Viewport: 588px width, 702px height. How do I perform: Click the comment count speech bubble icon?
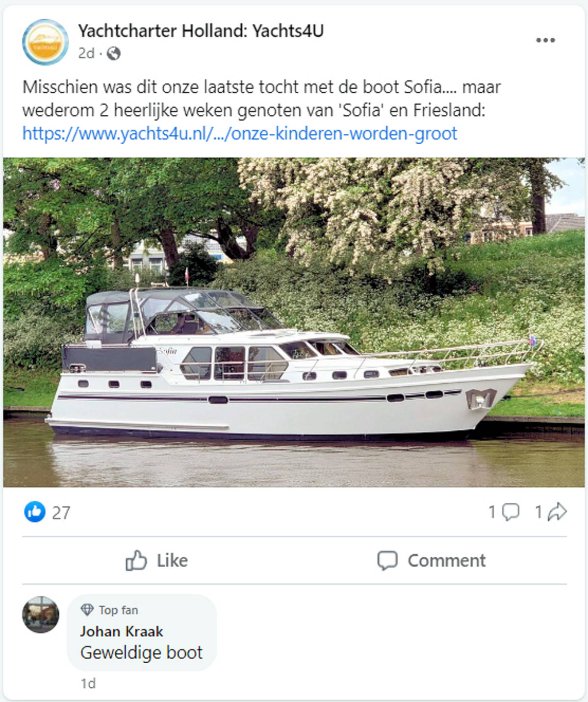(511, 512)
